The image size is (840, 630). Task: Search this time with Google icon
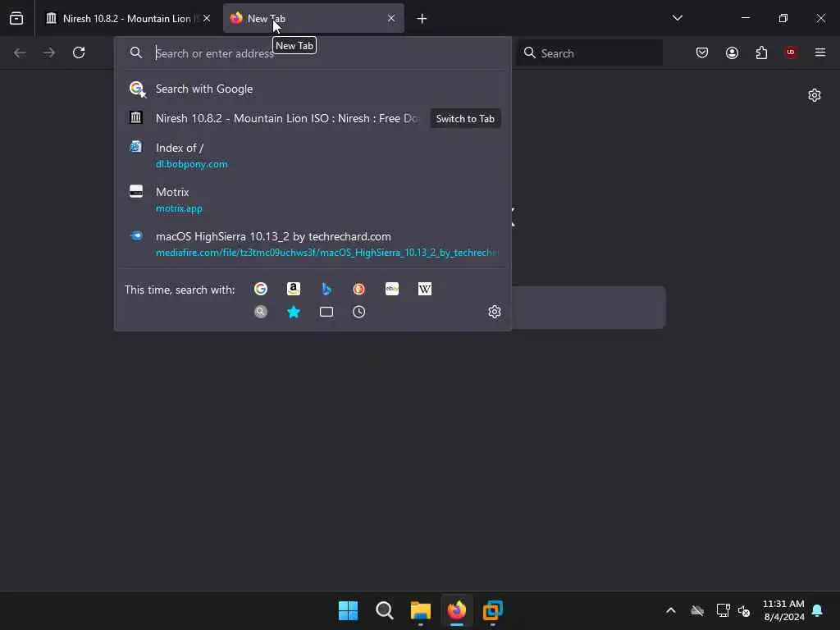(261, 290)
